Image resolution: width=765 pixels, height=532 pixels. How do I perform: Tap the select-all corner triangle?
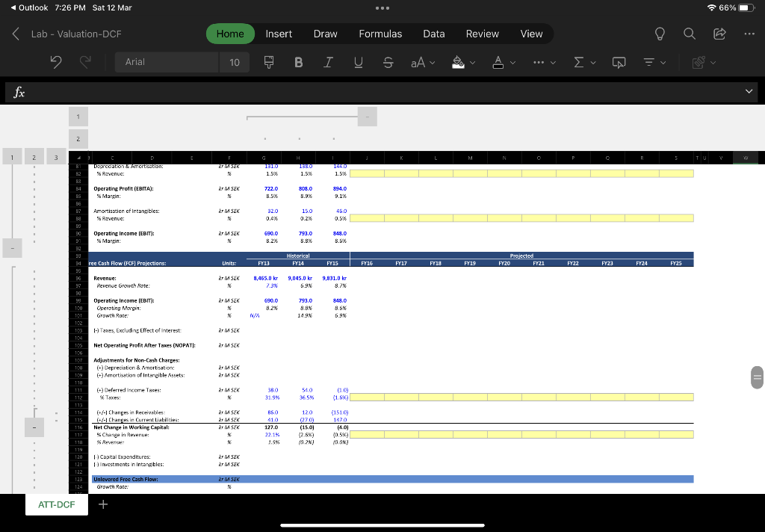pyautogui.click(x=79, y=158)
